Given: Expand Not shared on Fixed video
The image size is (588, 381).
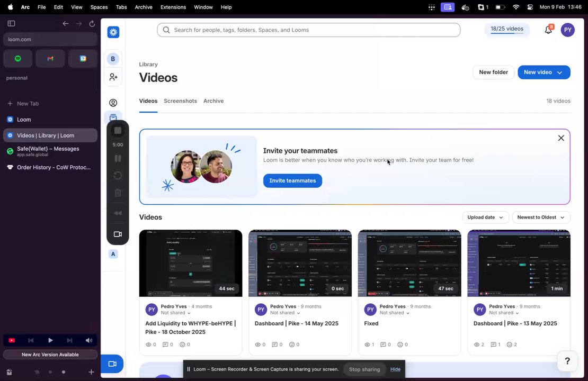Looking at the screenshot, I should [395, 313].
